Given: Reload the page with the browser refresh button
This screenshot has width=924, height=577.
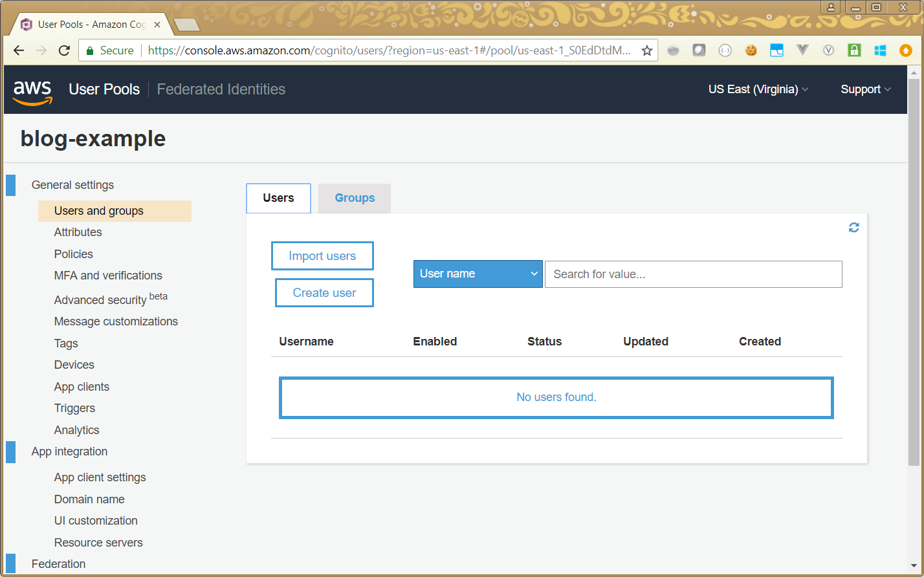Looking at the screenshot, I should (x=64, y=50).
